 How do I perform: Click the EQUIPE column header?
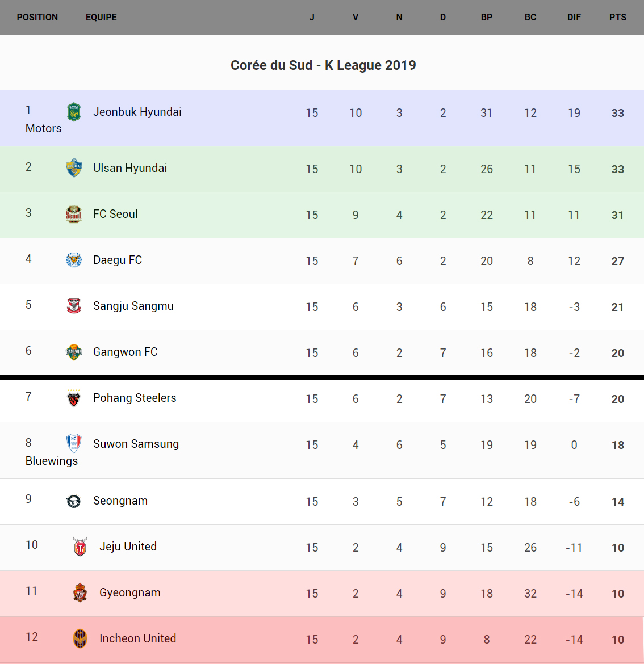tap(101, 18)
